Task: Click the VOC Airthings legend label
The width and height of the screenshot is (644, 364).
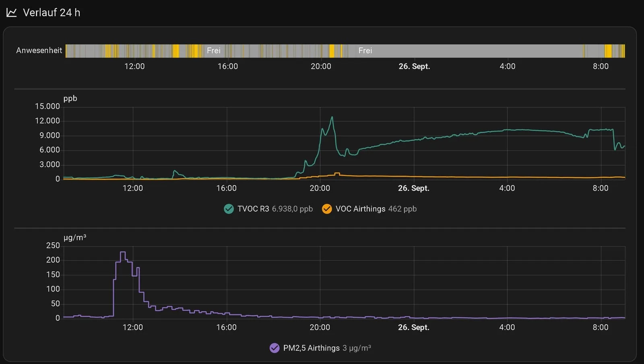Action: (x=361, y=209)
